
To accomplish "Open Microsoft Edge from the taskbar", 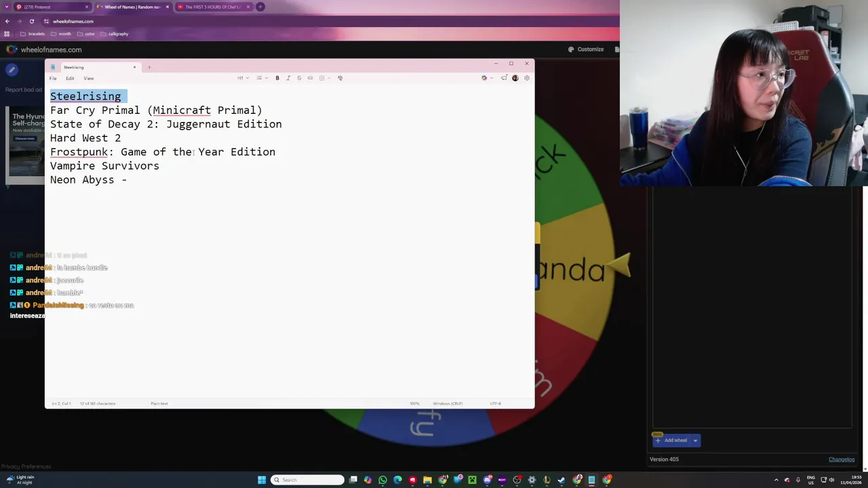I will [x=397, y=480].
